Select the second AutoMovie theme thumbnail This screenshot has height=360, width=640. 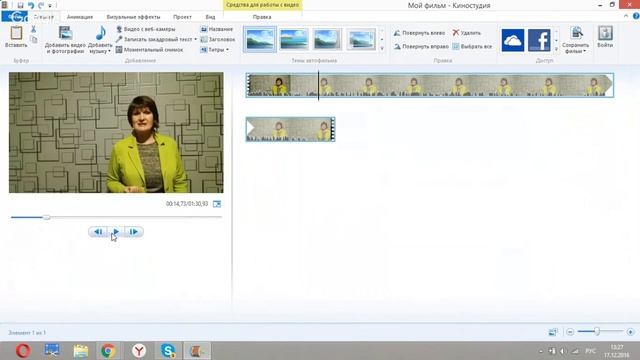point(293,39)
